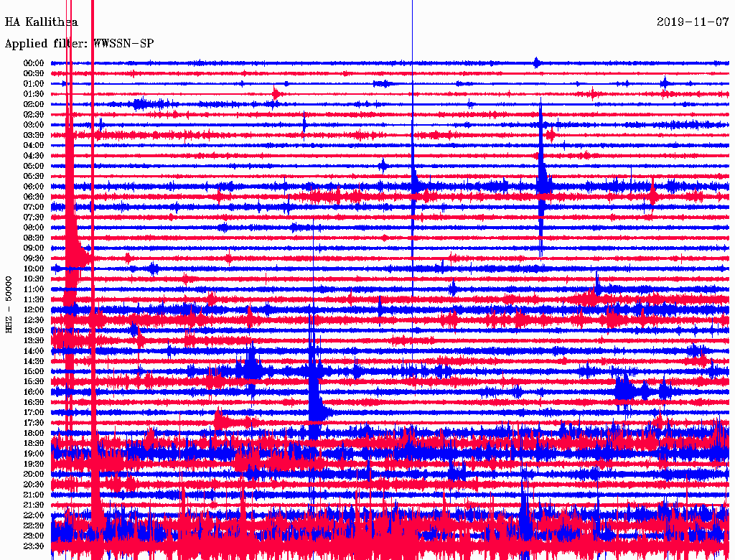Click the 13:00 time label
This screenshot has height=560, width=735.
(x=34, y=330)
